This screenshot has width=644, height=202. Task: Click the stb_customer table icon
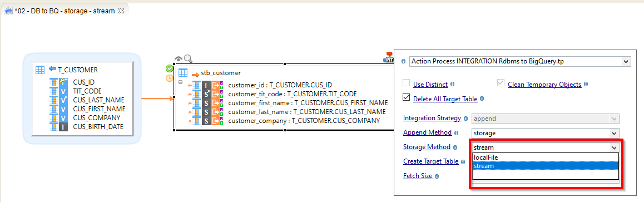pos(183,73)
